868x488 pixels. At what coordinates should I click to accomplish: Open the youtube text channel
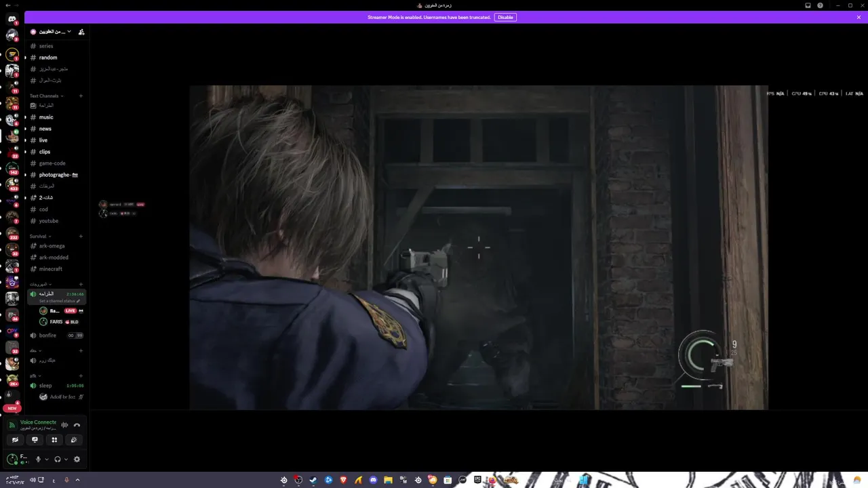[57, 221]
